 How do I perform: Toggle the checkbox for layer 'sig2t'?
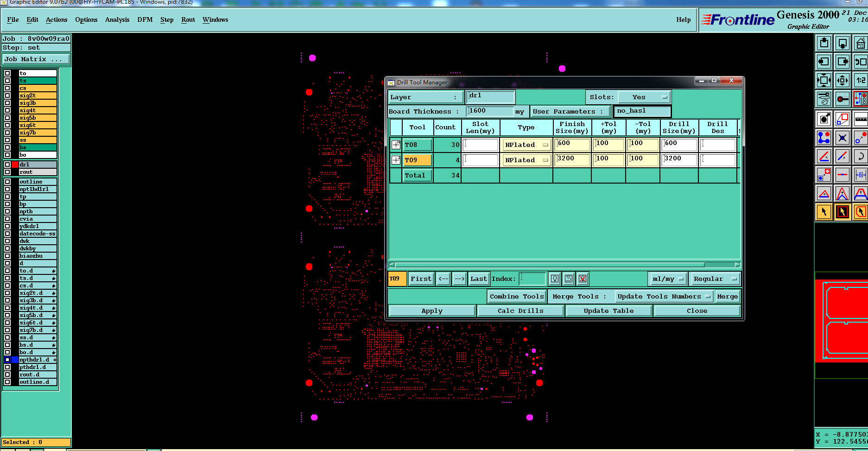(x=7, y=95)
